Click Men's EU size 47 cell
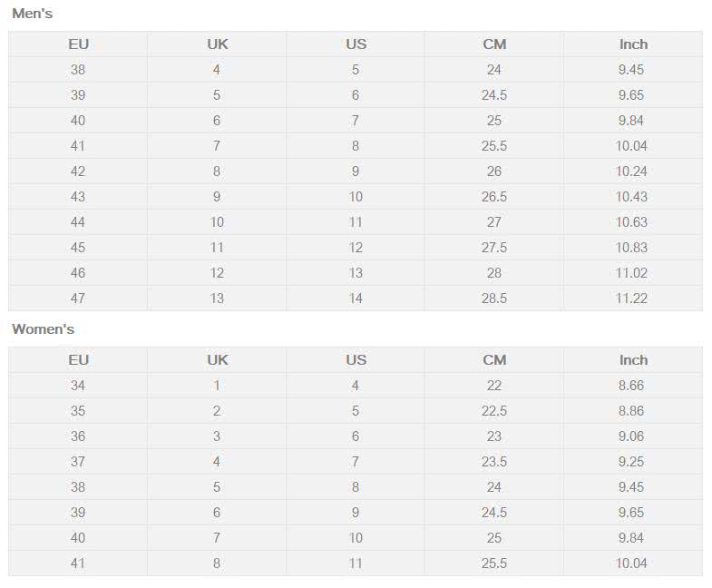 tap(78, 299)
